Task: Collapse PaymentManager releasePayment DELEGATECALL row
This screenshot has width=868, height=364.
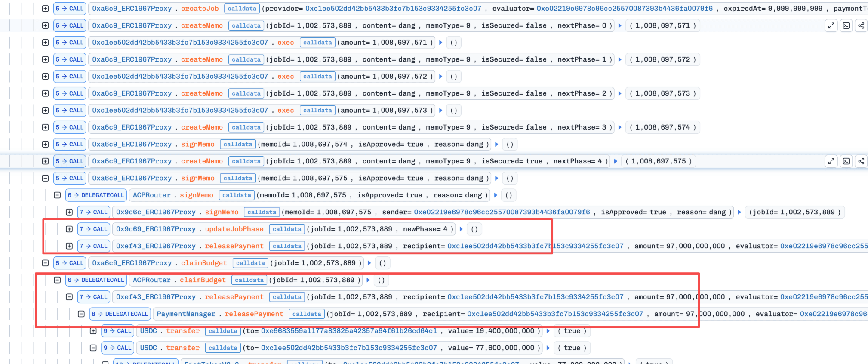Action: (81, 314)
